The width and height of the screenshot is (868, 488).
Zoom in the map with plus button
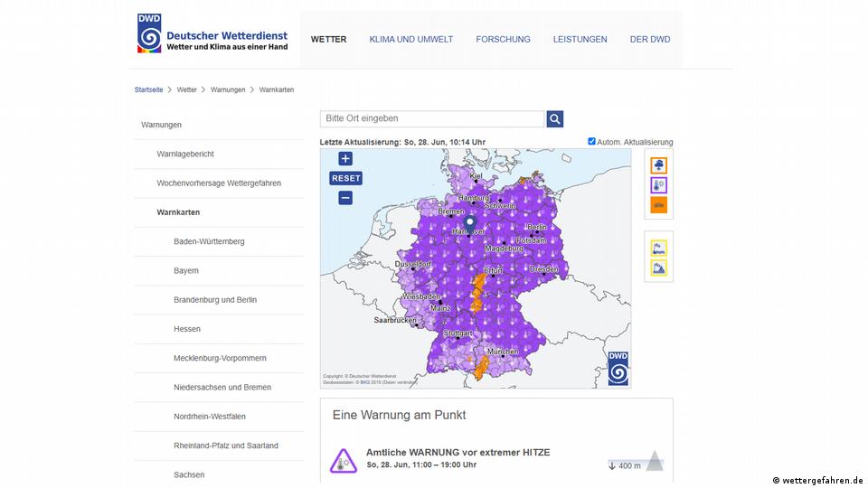345,159
